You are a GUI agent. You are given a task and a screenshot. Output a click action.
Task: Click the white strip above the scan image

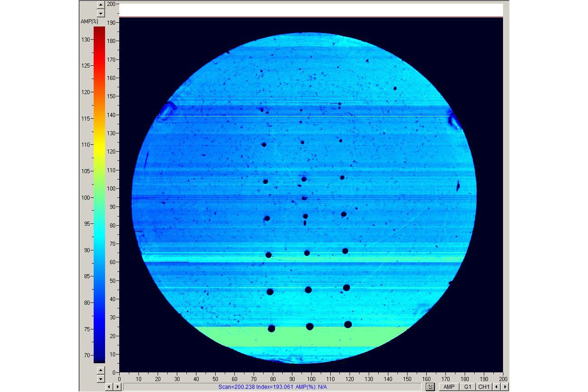[311, 10]
